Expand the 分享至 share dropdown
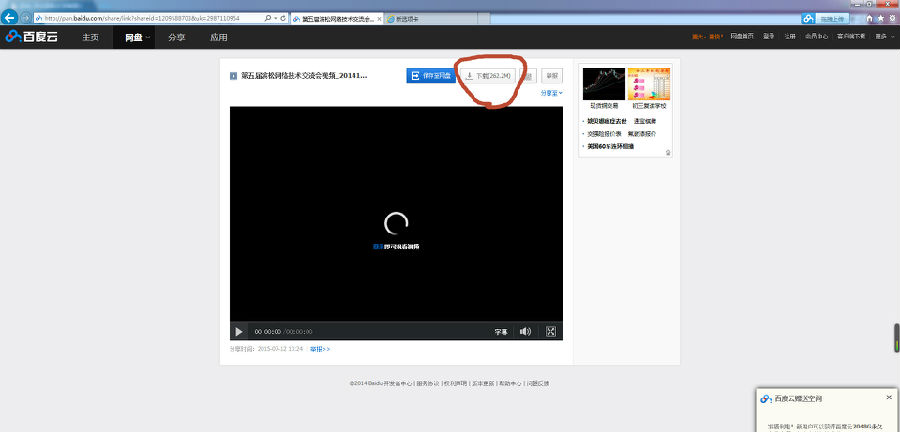This screenshot has height=432, width=900. pos(552,93)
